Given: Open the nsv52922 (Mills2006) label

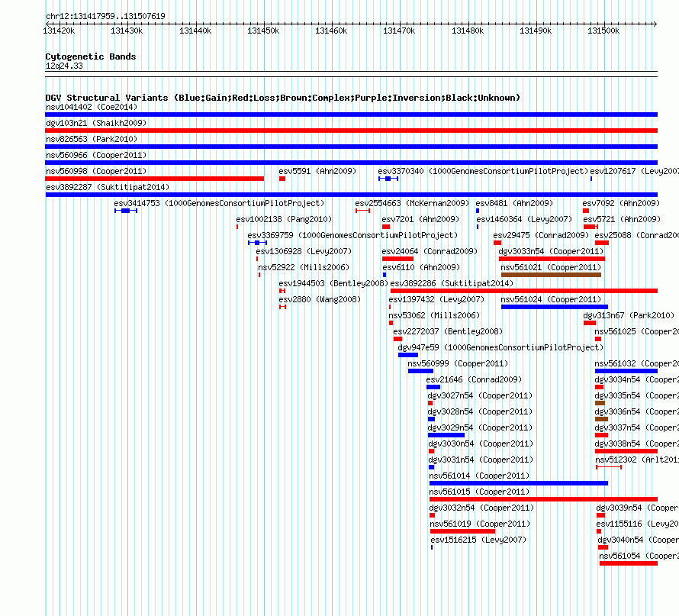Looking at the screenshot, I should 304,267.
